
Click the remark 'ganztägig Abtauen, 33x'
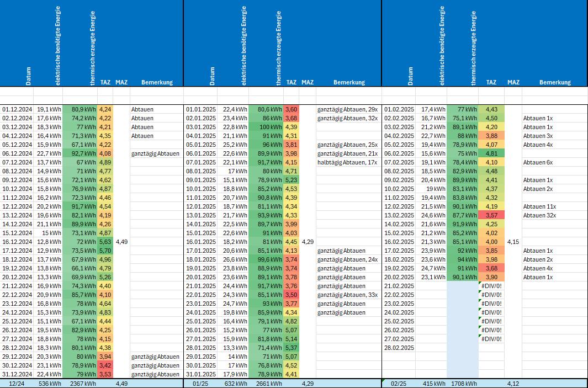click(x=347, y=295)
